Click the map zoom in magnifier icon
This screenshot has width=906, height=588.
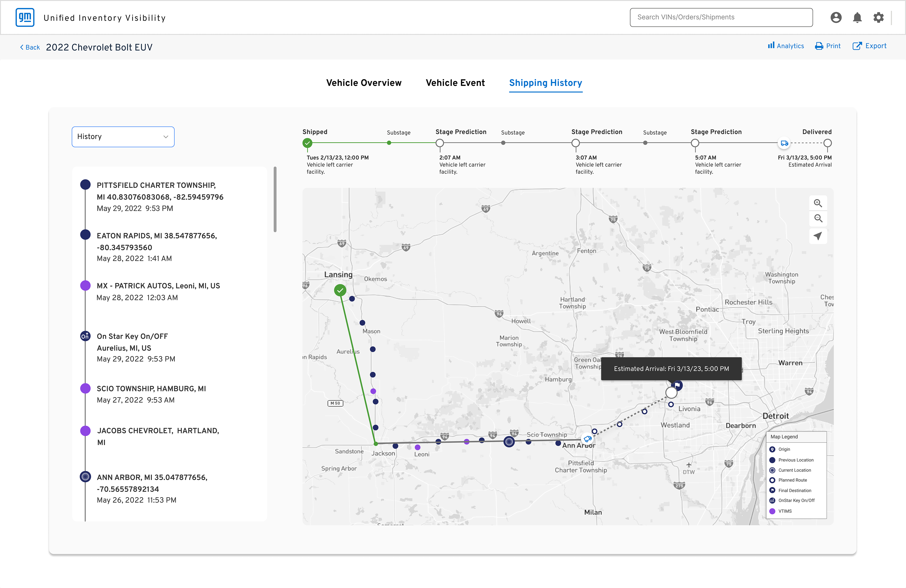(x=818, y=203)
